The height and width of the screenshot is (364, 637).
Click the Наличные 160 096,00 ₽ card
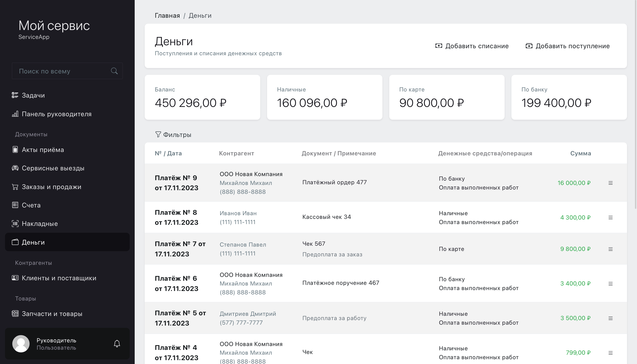pos(324,97)
